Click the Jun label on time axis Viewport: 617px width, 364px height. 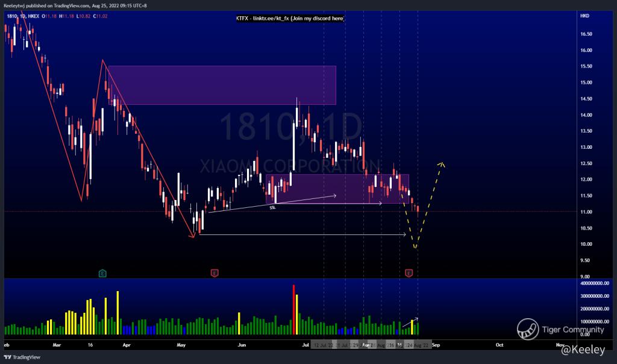(x=242, y=345)
